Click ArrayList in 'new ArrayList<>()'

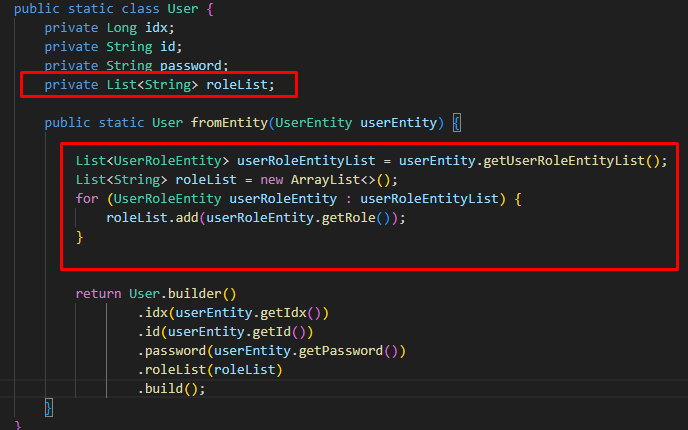coord(325,179)
